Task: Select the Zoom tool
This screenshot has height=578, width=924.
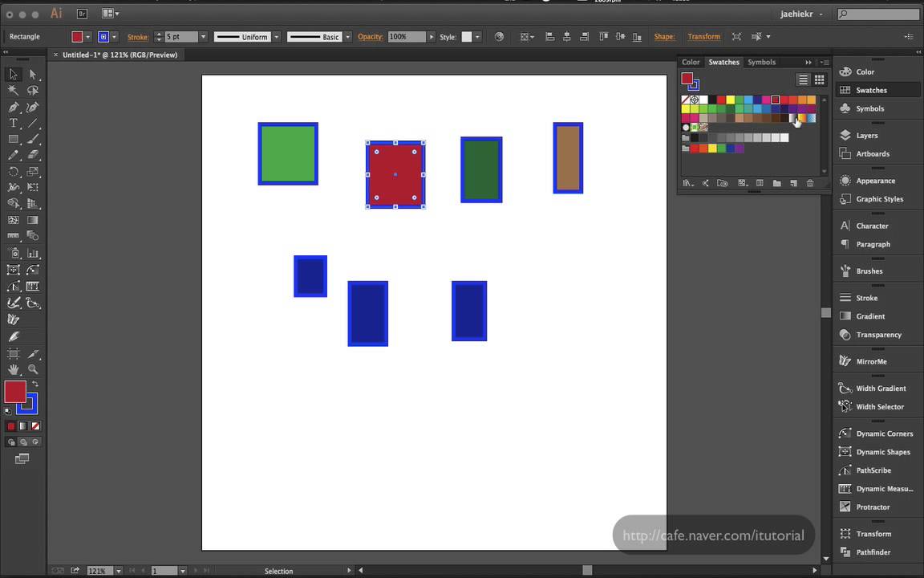Action: (x=32, y=369)
